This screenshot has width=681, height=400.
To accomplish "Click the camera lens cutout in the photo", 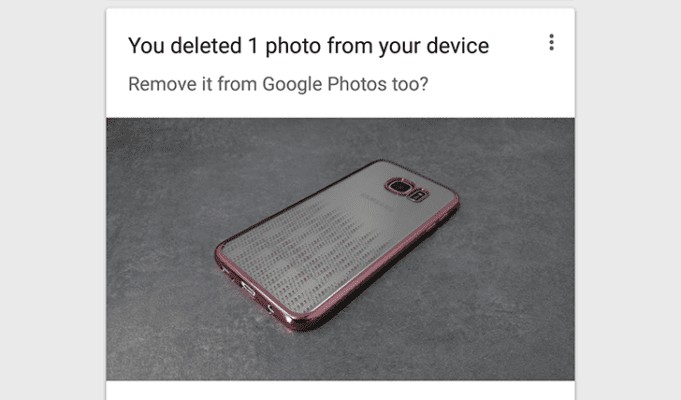I will [399, 187].
